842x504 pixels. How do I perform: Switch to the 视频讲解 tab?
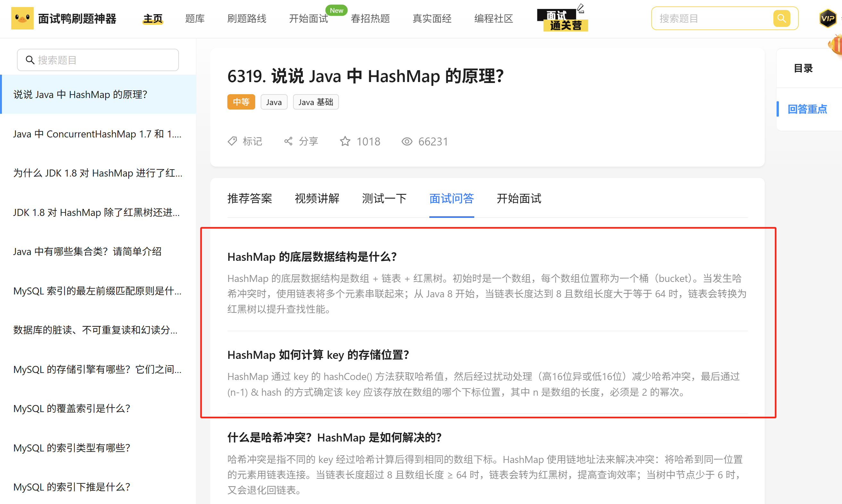317,198
